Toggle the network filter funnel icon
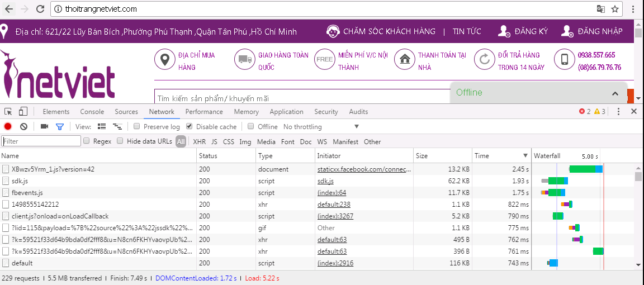The image size is (644, 285). (x=60, y=126)
